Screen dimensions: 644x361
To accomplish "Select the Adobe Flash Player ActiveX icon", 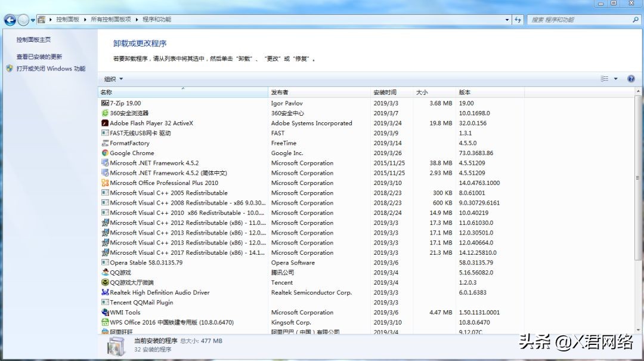I will pos(105,123).
